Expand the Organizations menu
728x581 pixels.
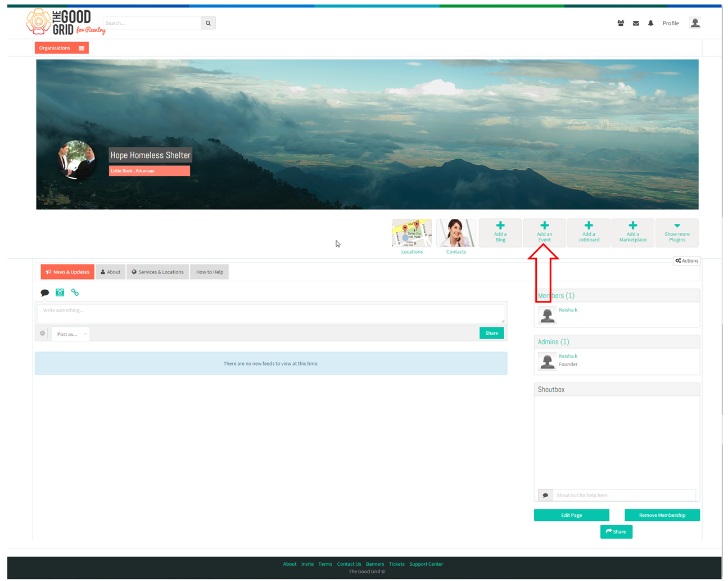(62, 48)
